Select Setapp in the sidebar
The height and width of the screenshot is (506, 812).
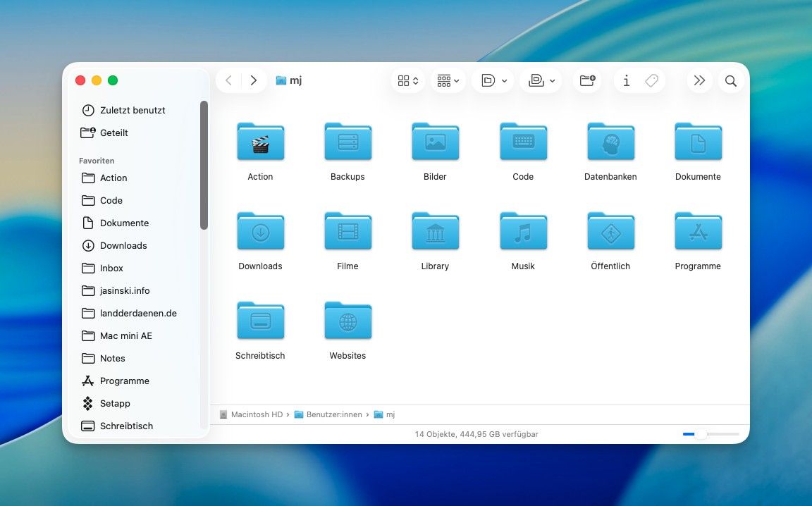[115, 403]
